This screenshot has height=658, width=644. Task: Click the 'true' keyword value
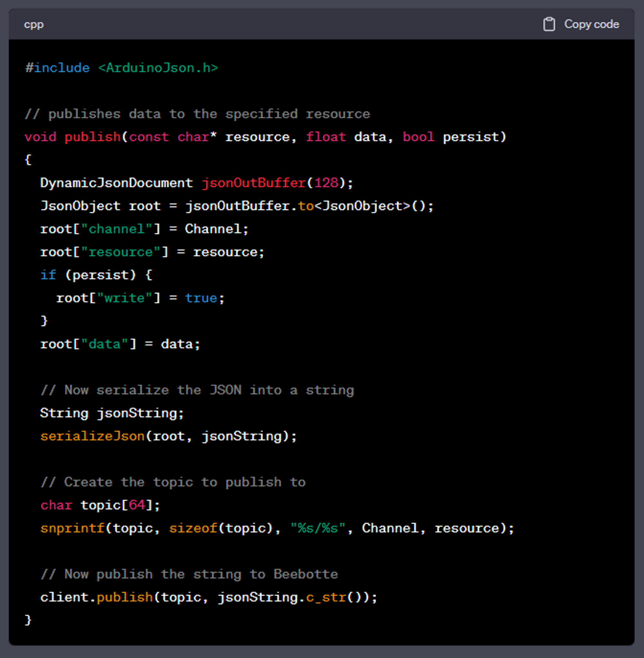point(201,298)
